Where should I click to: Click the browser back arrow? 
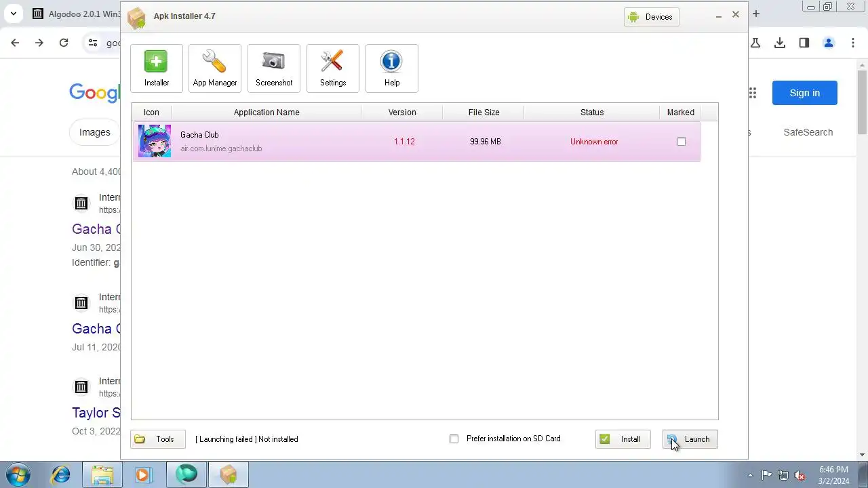[15, 43]
